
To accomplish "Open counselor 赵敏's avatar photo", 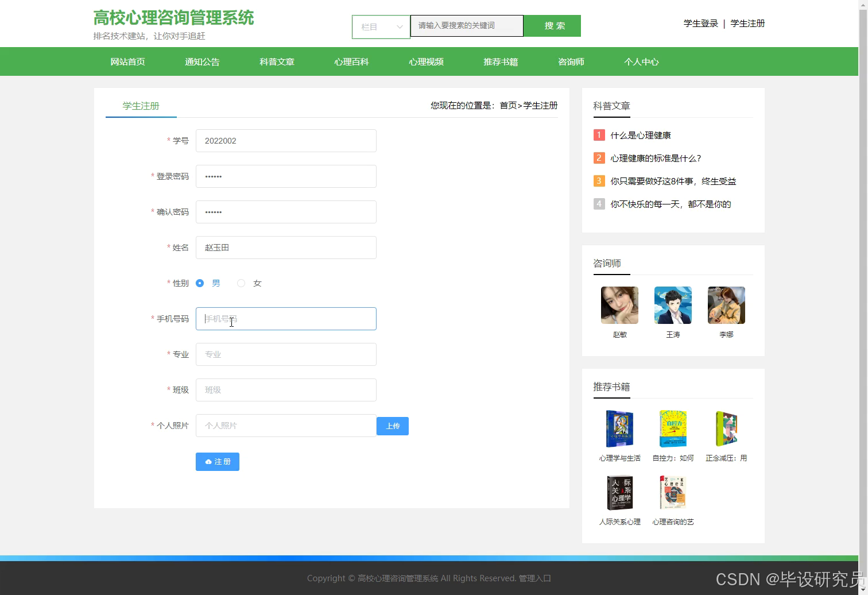I will click(619, 306).
